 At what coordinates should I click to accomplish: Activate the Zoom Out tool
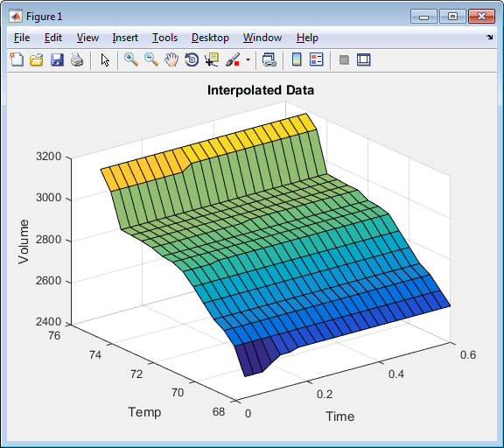[151, 59]
